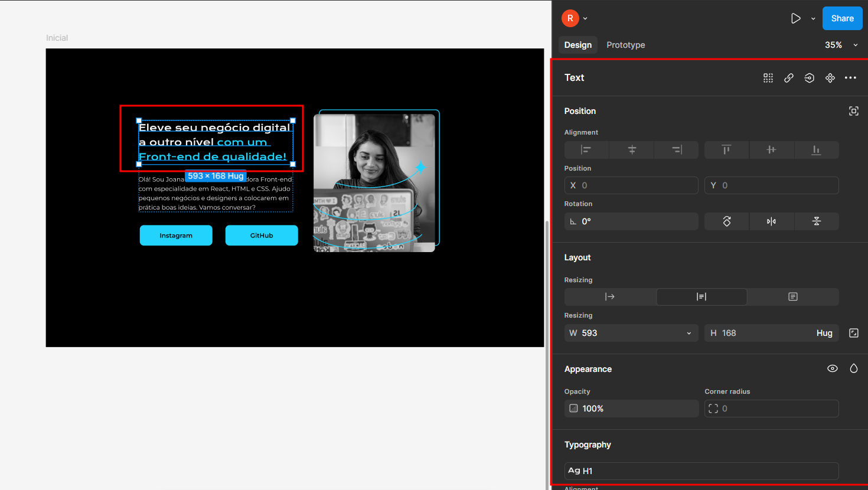The image size is (868, 490).
Task: Align right using the alignment icon
Action: tap(677, 150)
